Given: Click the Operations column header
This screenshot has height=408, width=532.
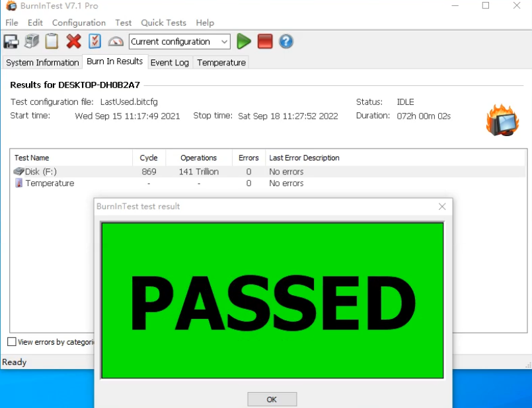Looking at the screenshot, I should 198,158.
